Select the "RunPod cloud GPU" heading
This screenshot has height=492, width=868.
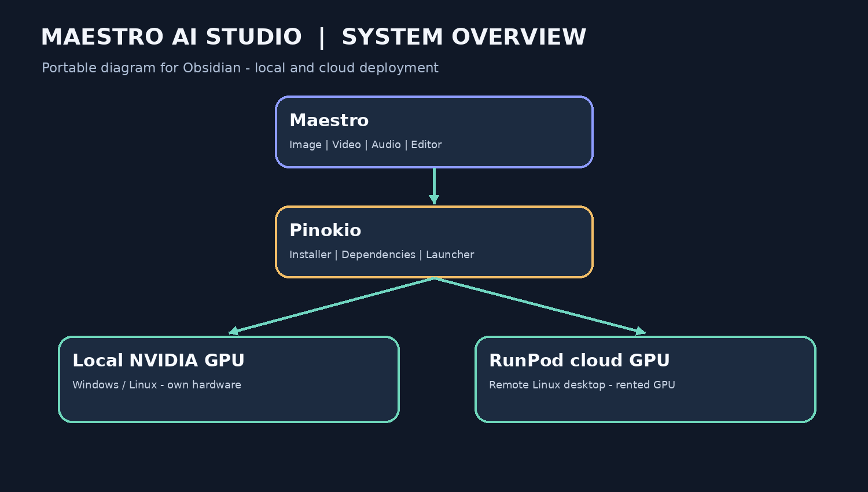tap(579, 361)
